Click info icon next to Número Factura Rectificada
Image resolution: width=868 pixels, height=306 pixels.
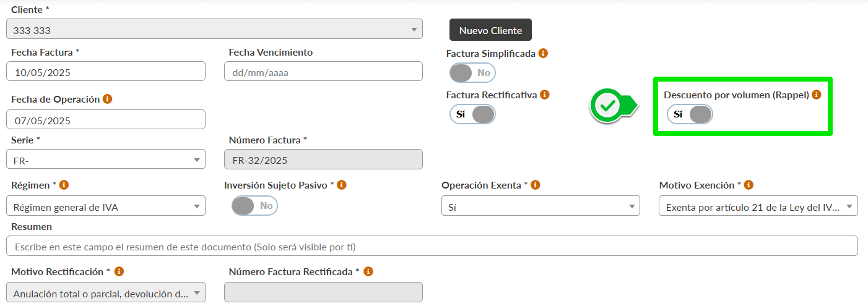pyautogui.click(x=368, y=271)
